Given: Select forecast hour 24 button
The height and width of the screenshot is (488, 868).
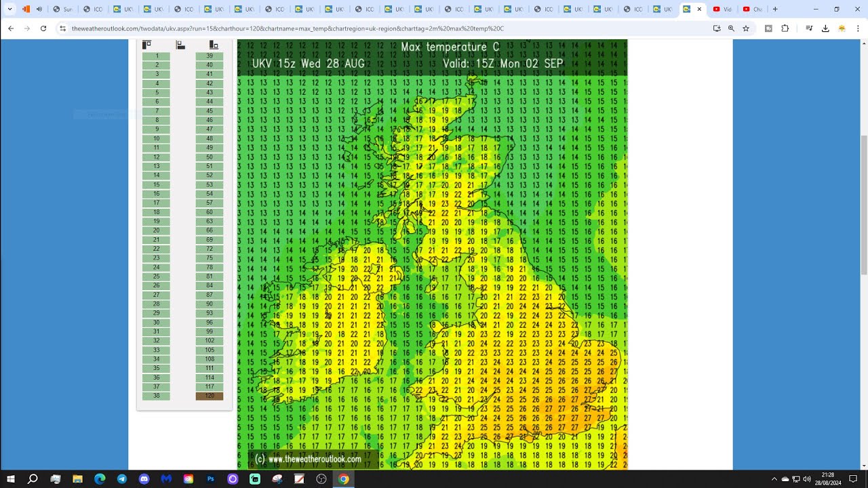Looking at the screenshot, I should (157, 267).
